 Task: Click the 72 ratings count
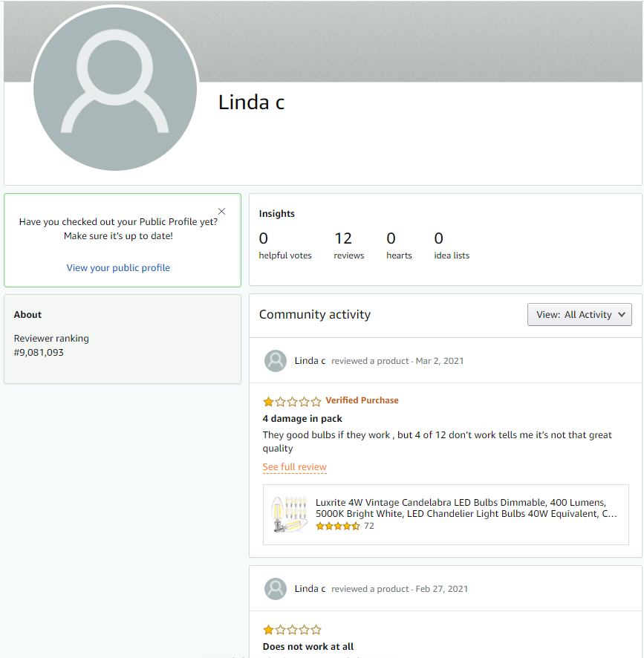pyautogui.click(x=369, y=526)
